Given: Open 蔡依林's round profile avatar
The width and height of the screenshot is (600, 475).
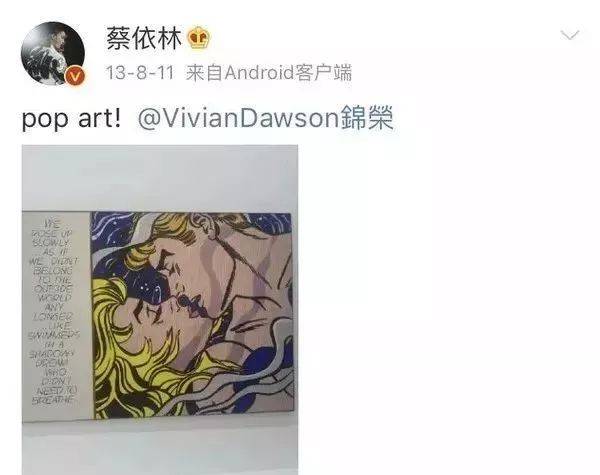Looking at the screenshot, I should click(x=53, y=53).
